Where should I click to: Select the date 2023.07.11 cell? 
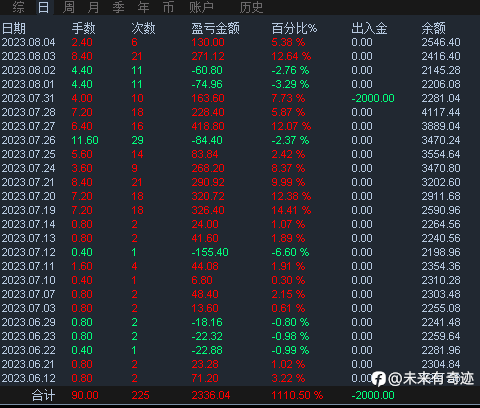28,266
